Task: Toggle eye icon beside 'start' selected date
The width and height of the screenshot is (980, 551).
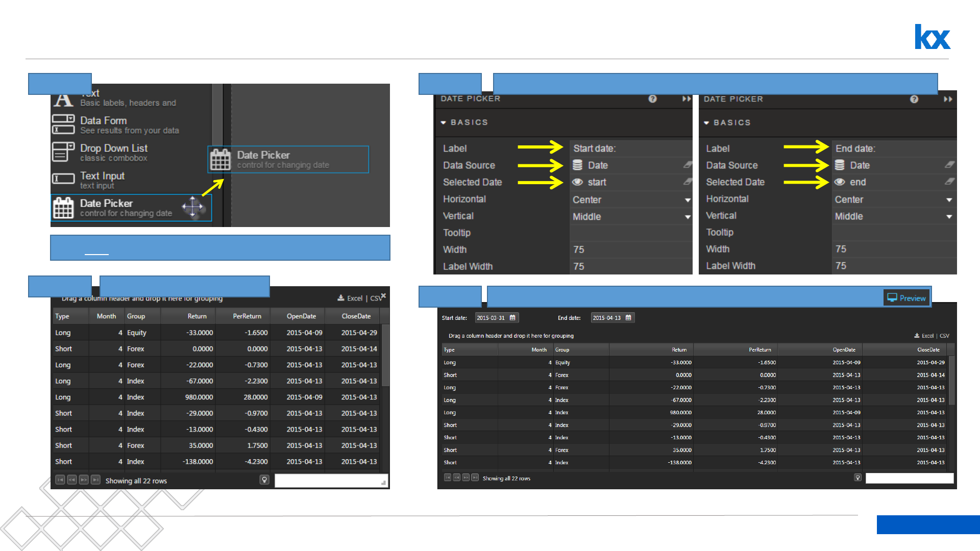Action: coord(577,182)
